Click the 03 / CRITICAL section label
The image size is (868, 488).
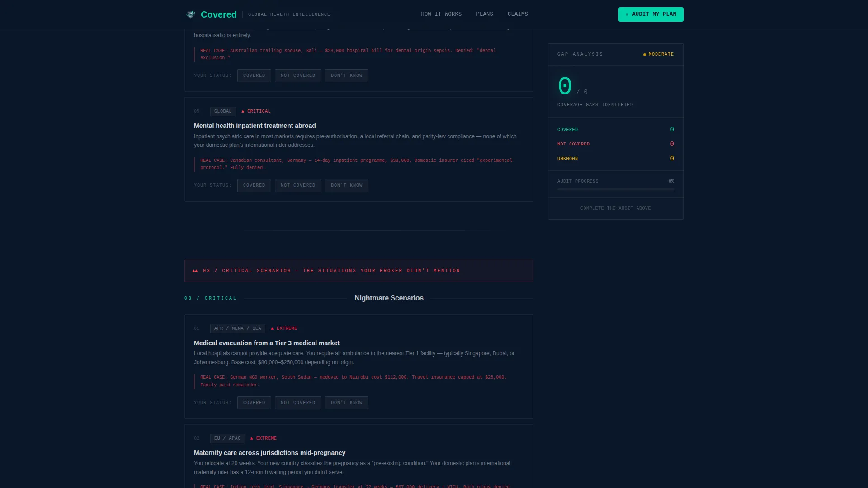210,298
